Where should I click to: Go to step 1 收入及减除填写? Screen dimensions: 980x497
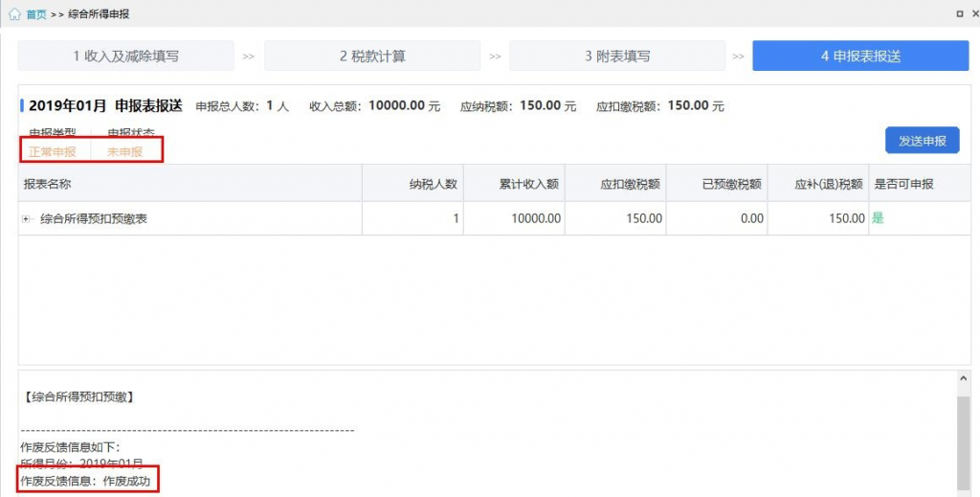coord(125,56)
